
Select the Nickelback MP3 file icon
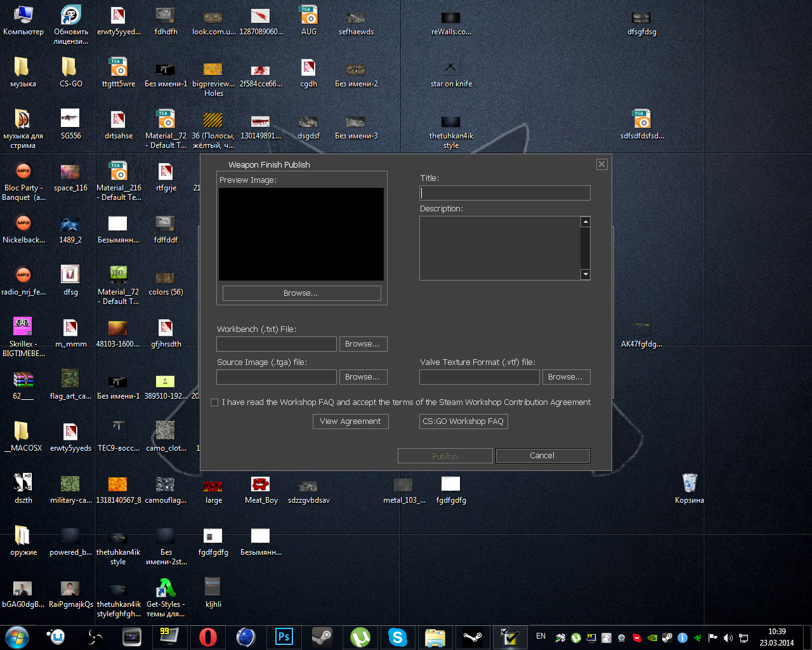23,229
